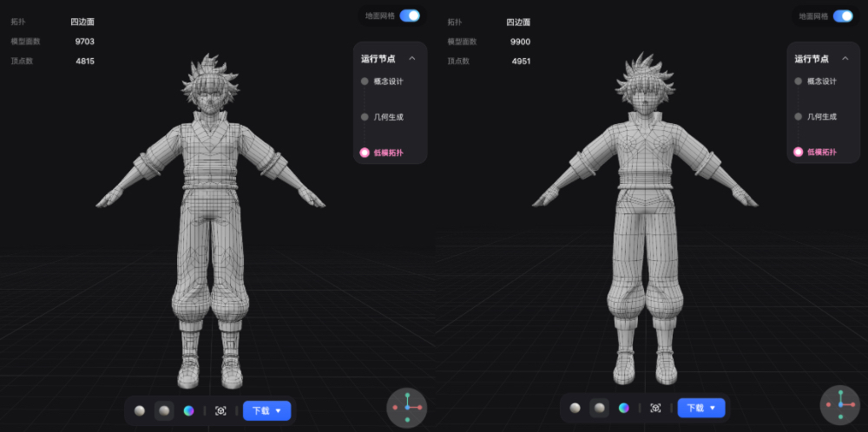Click the 3D character model in left viewer
The image size is (868, 432).
coord(210,221)
